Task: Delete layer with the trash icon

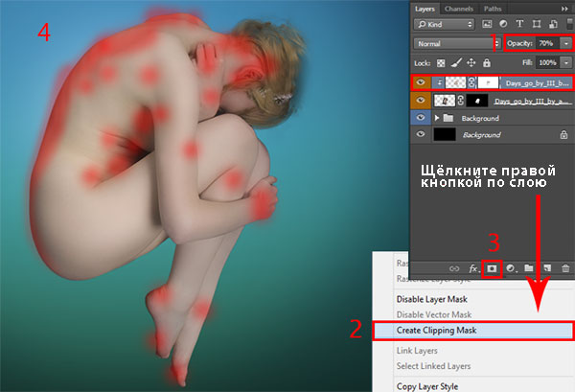Action: click(x=565, y=268)
